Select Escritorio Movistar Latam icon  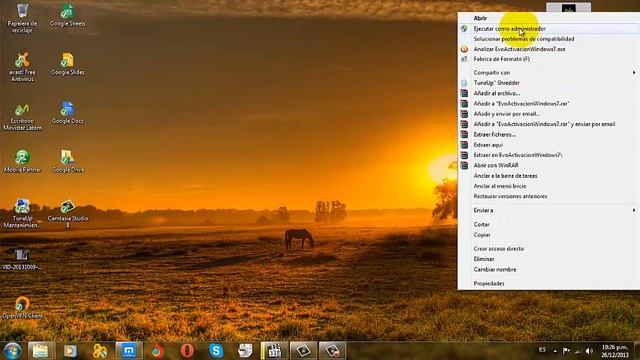tap(22, 116)
